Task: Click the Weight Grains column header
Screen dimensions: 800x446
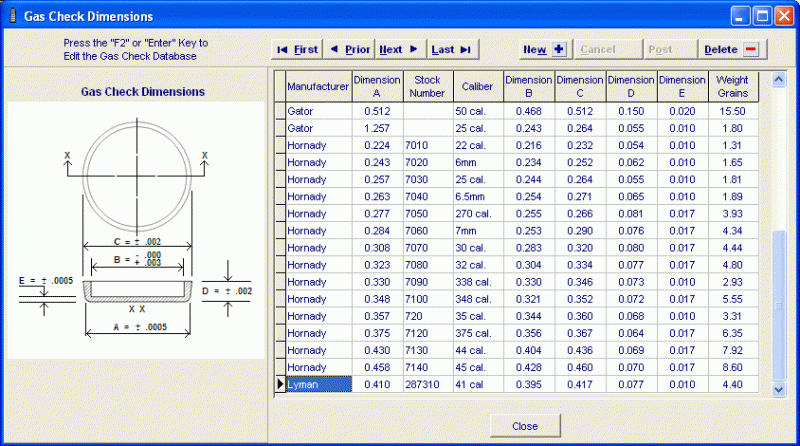Action: click(x=732, y=87)
